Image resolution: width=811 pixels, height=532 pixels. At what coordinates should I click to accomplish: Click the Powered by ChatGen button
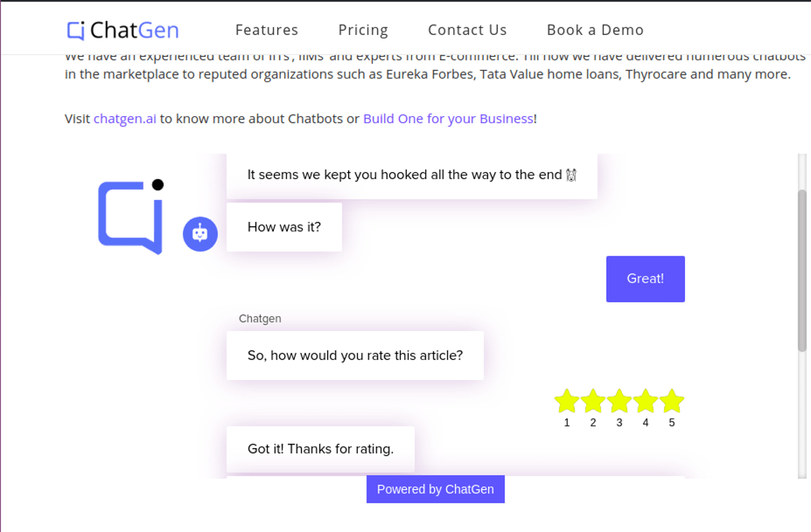[436, 489]
